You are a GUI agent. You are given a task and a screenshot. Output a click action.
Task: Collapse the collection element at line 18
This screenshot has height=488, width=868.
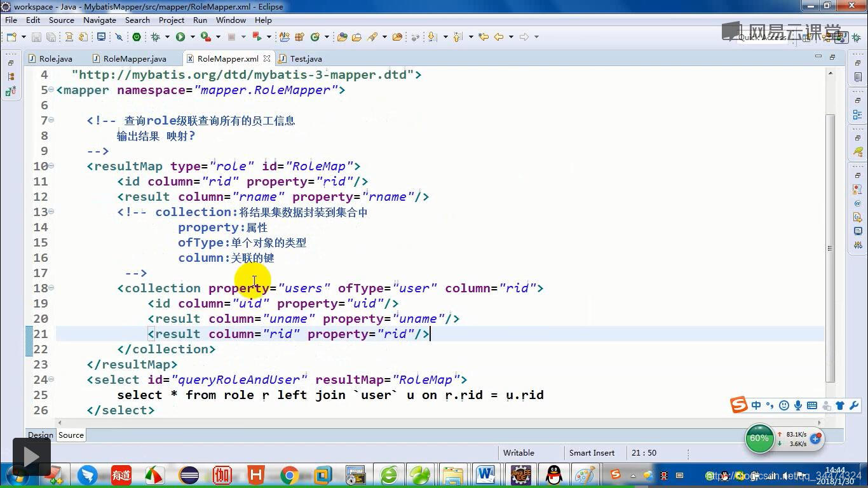click(x=51, y=288)
